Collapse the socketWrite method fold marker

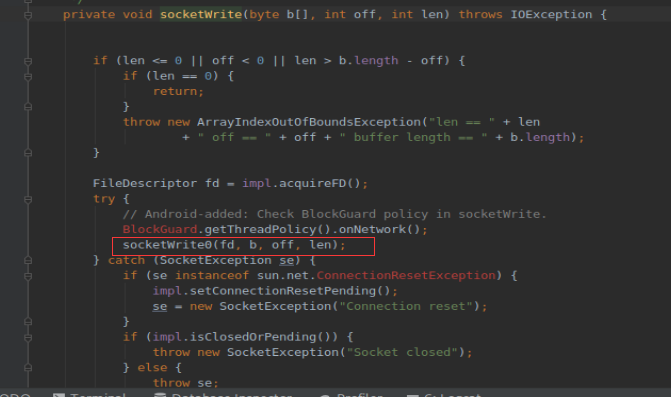[x=28, y=15]
